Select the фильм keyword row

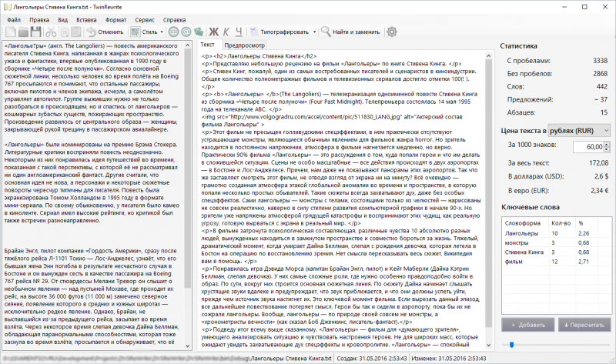tap(556, 262)
